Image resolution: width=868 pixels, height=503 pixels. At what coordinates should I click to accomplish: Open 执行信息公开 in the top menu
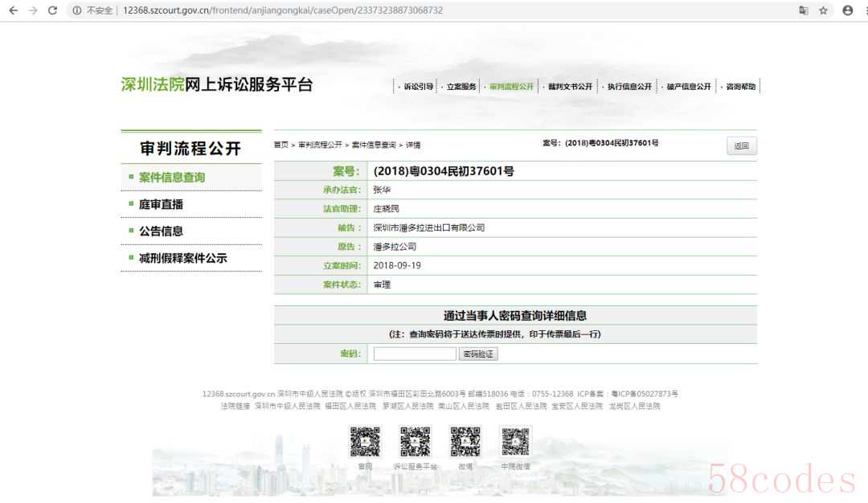(x=629, y=87)
